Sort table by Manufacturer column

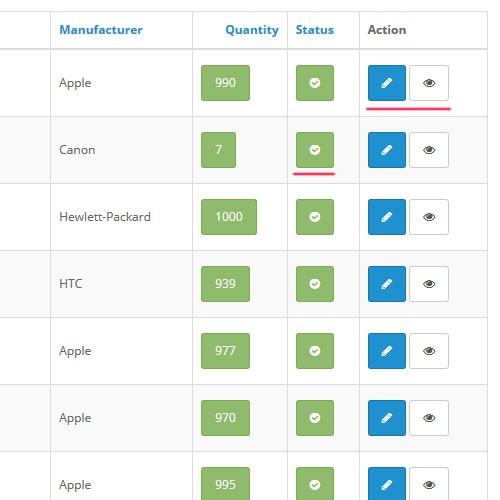coord(101,30)
